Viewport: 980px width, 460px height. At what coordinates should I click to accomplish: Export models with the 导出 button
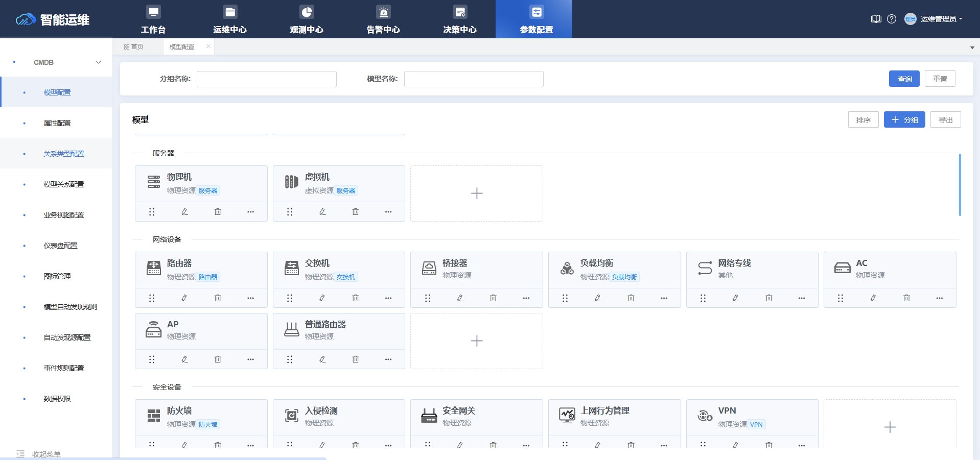pos(945,119)
